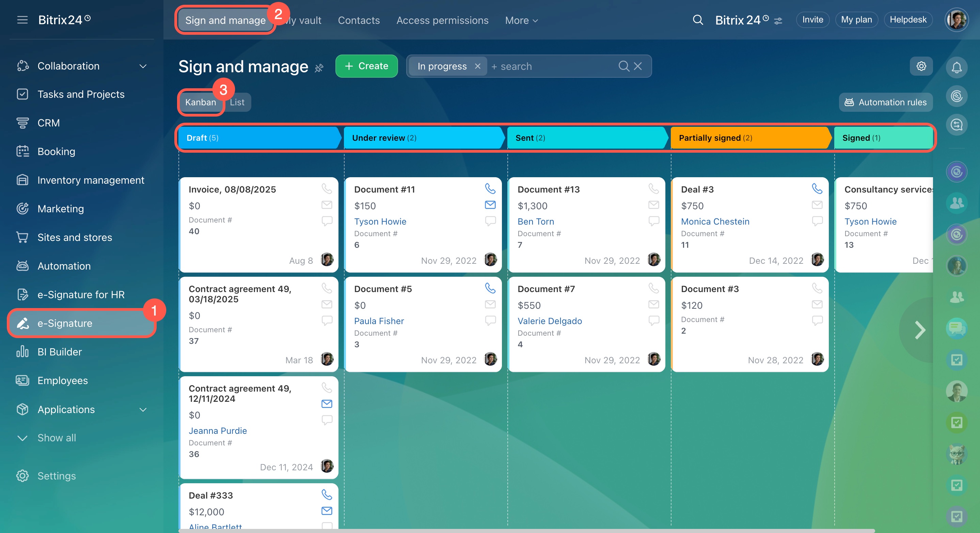Select the Sent stage column header
980x533 pixels.
587,138
